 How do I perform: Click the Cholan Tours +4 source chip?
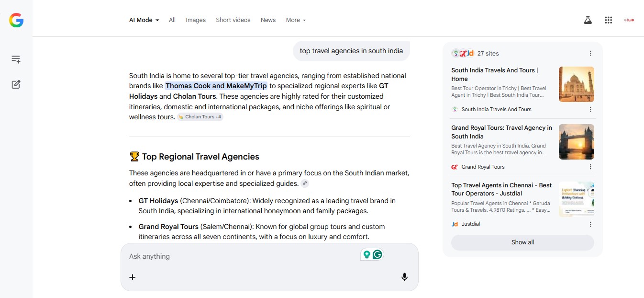(x=200, y=117)
